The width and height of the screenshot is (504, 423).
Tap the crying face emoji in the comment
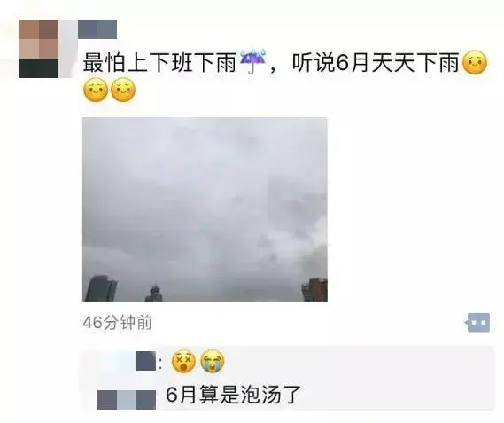[x=213, y=361]
